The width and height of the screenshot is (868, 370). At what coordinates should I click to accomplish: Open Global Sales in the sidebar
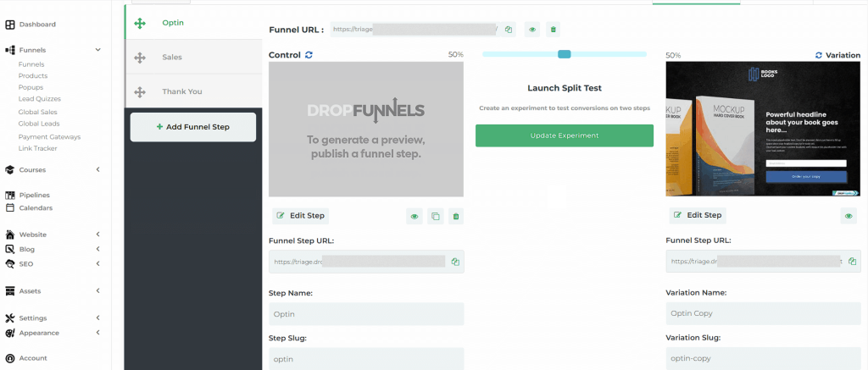(37, 113)
